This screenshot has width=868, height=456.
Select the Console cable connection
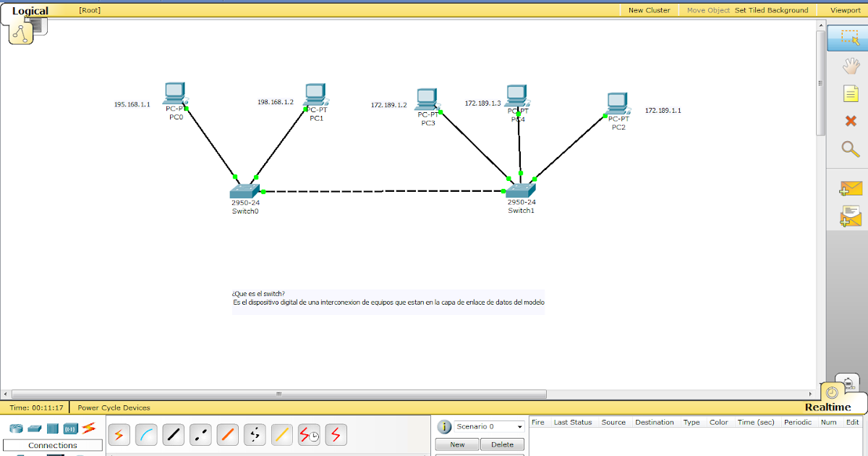146,434
